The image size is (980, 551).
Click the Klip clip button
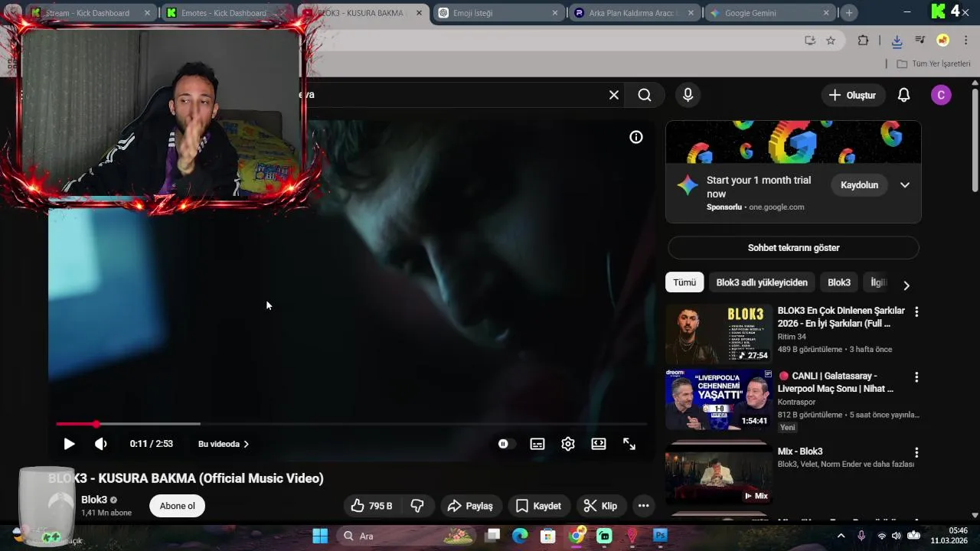(600, 506)
